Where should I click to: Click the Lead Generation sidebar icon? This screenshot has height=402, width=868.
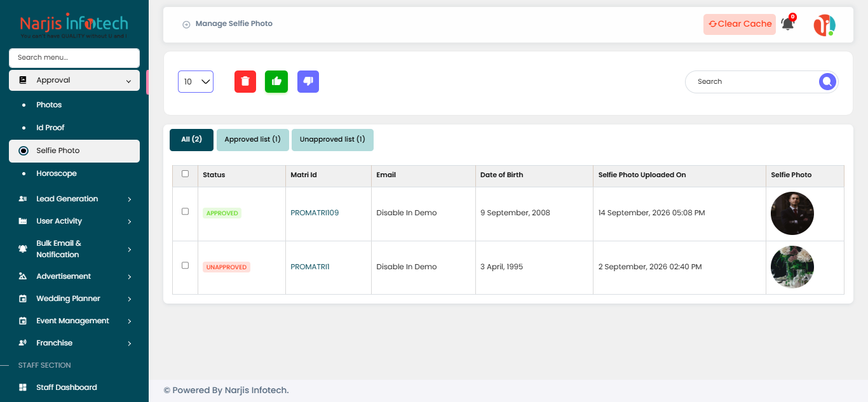23,199
